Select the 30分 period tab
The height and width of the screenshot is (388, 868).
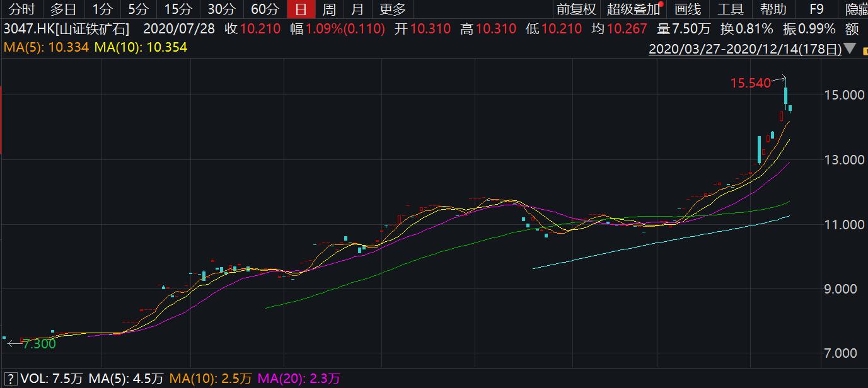tap(221, 9)
